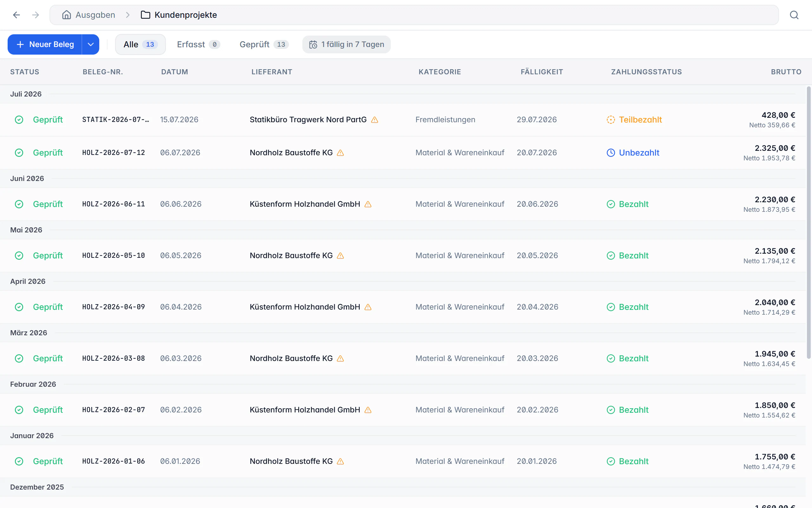
Task: Click due date 29.07.2026
Action: pyautogui.click(x=537, y=120)
